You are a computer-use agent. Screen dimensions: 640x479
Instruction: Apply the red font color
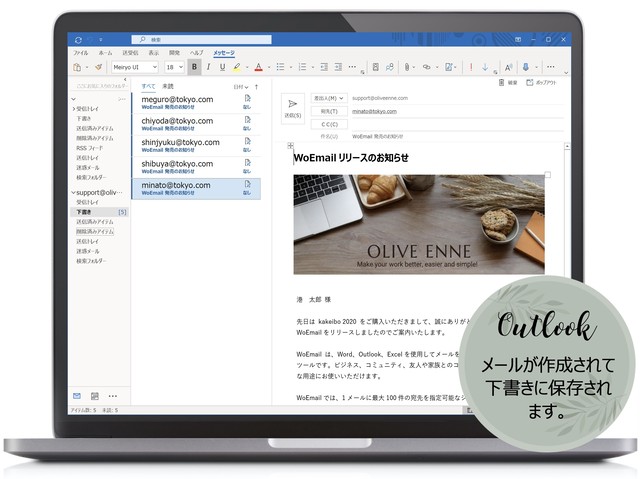(x=258, y=67)
